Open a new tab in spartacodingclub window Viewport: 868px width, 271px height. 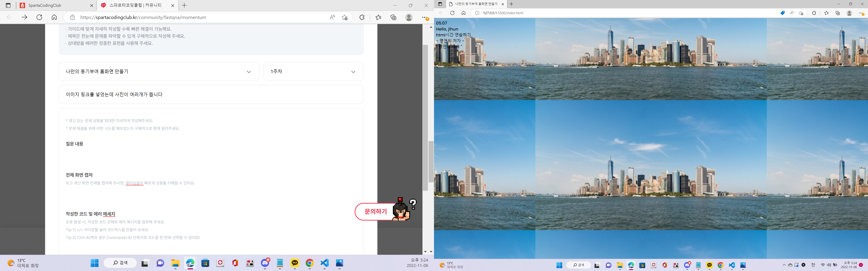[x=184, y=5]
